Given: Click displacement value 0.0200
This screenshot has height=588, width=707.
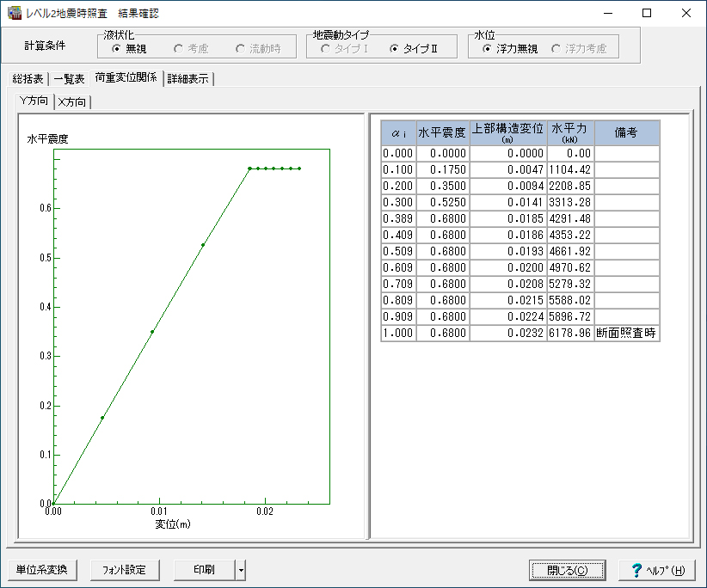Looking at the screenshot, I should [508, 267].
